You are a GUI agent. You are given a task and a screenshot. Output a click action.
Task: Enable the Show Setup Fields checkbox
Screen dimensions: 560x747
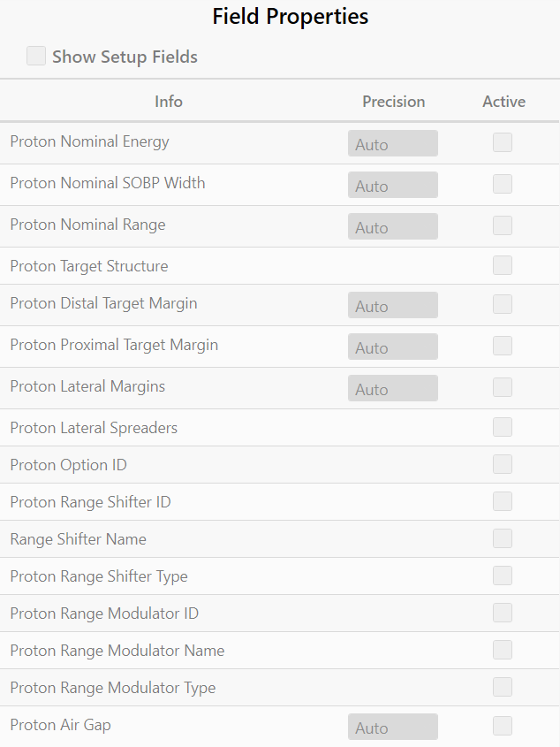(x=36, y=56)
